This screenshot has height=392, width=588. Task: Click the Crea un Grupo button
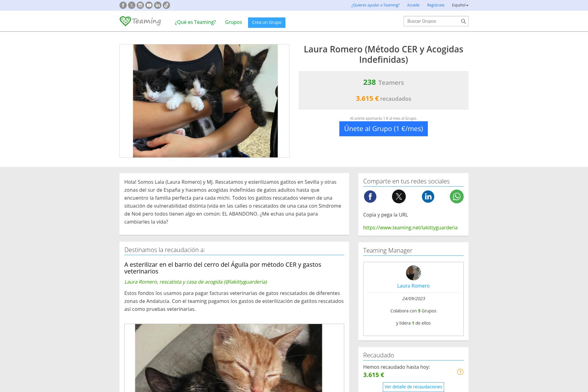pyautogui.click(x=267, y=22)
